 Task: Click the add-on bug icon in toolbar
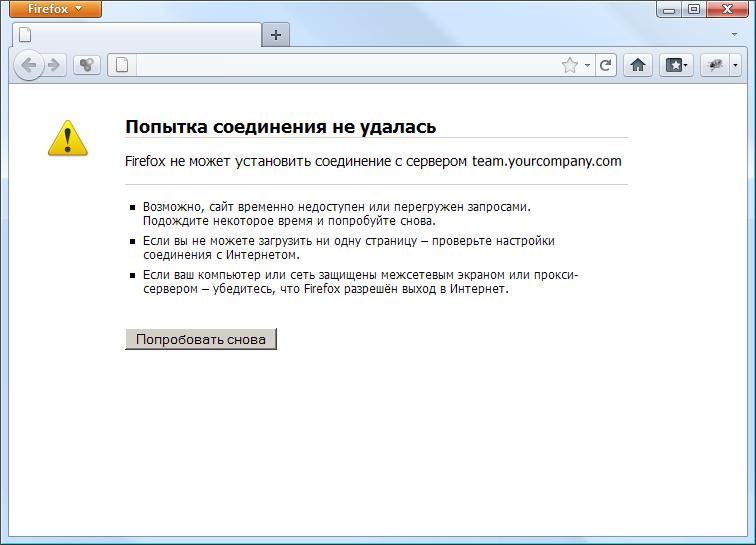[x=715, y=65]
